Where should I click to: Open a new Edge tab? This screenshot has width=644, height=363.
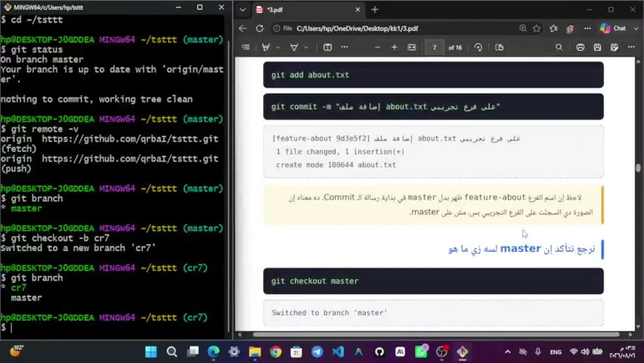(x=374, y=10)
